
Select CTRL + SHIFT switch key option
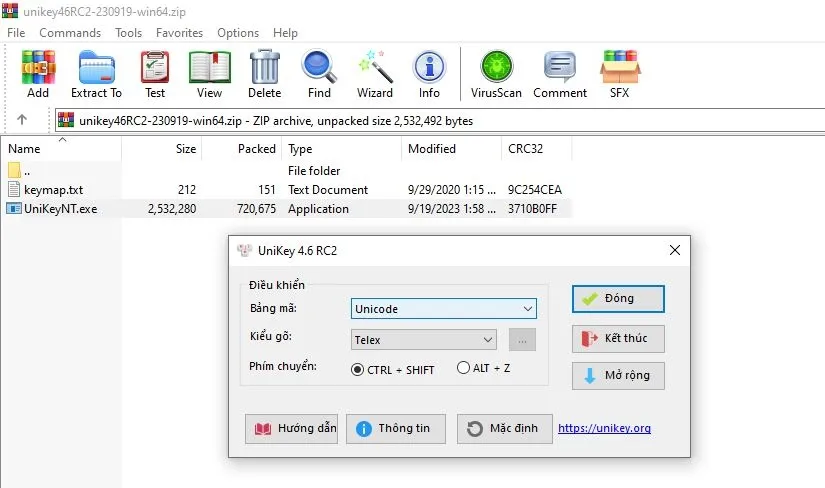pos(358,369)
